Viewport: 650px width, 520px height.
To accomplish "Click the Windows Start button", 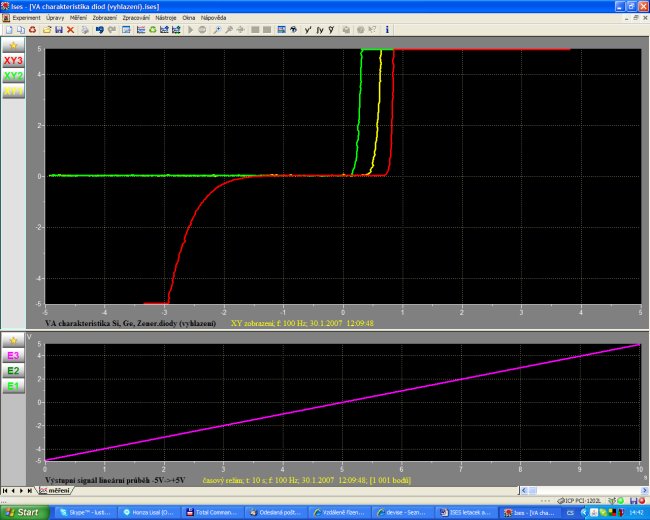I will pos(24,513).
